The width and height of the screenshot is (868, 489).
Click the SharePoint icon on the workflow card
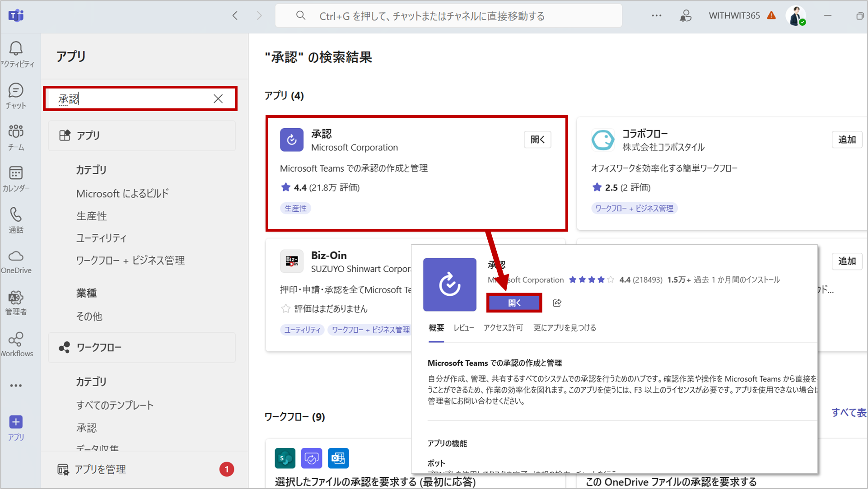point(285,458)
